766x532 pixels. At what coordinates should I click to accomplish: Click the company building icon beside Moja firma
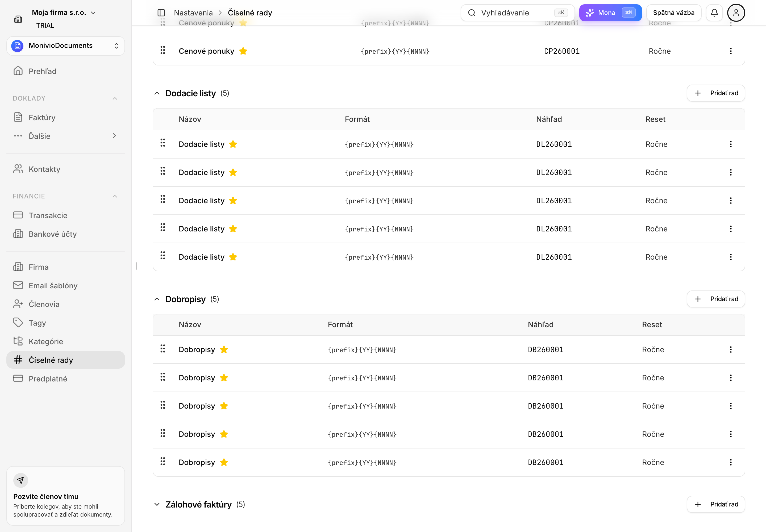tap(18, 19)
